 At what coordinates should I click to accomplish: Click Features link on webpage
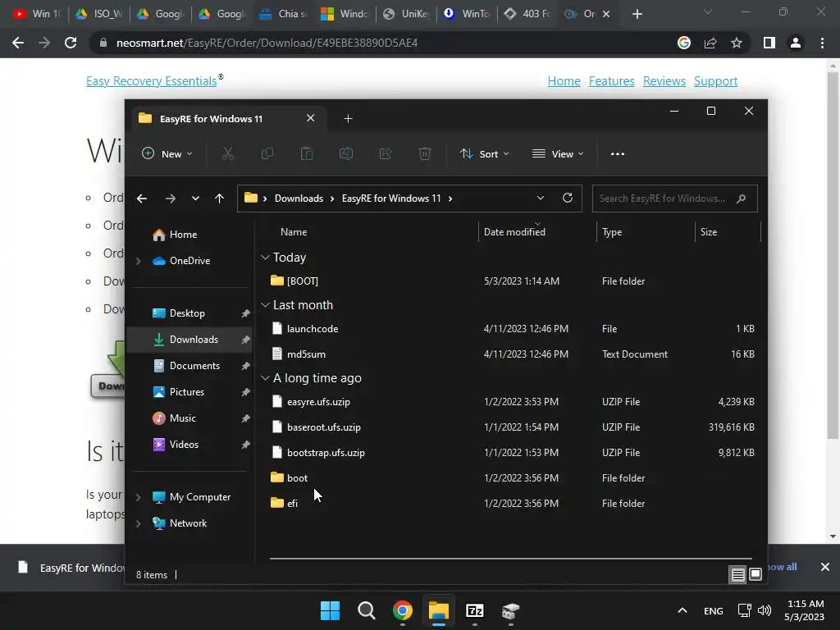(611, 81)
